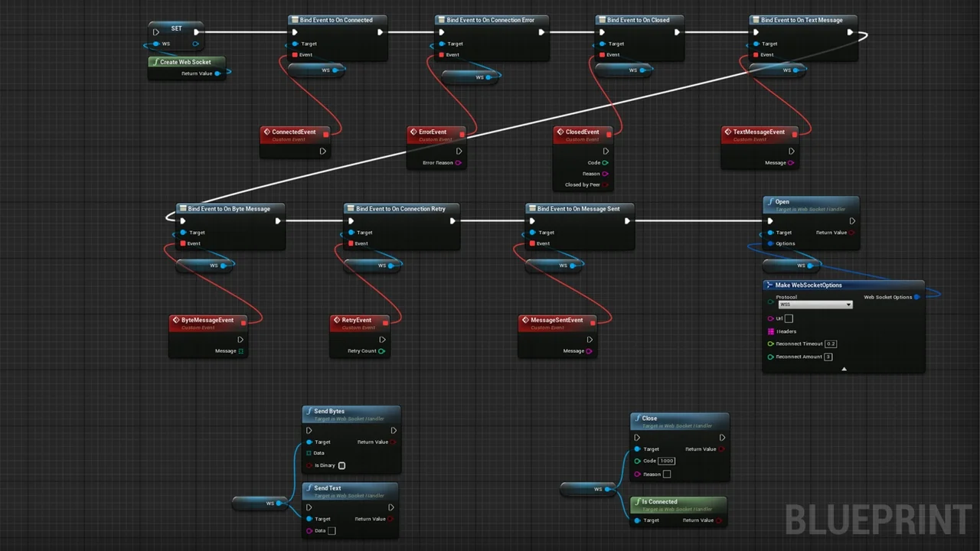Toggle the Is Binary checkbox in Send Bytes
Image resolution: width=980 pixels, height=551 pixels.
(341, 465)
